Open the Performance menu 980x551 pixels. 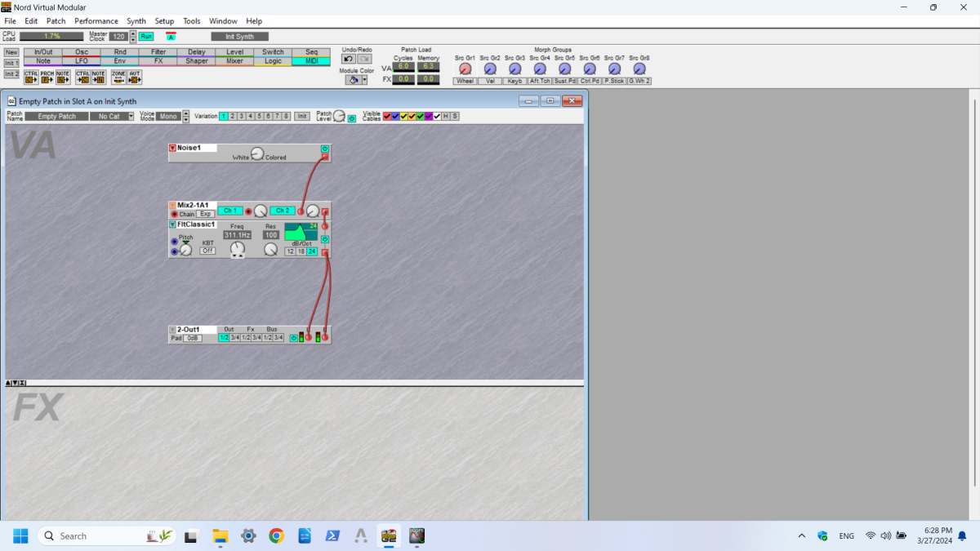coord(96,20)
